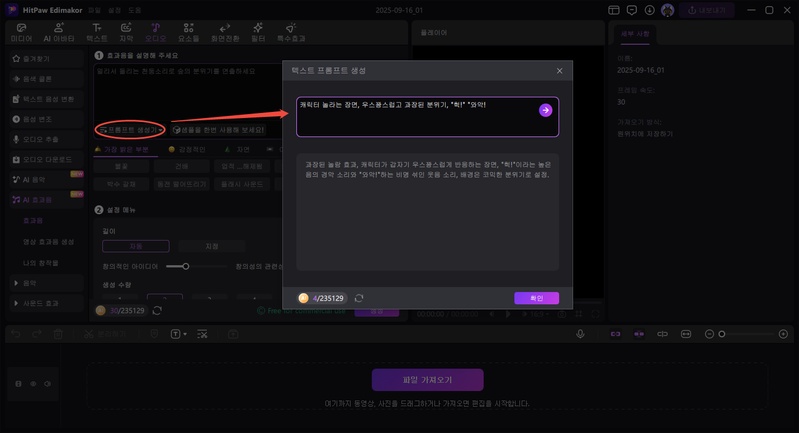This screenshot has height=433, width=799.
Task: Click the sample try-it button beside prompt generator
Action: pyautogui.click(x=218, y=130)
